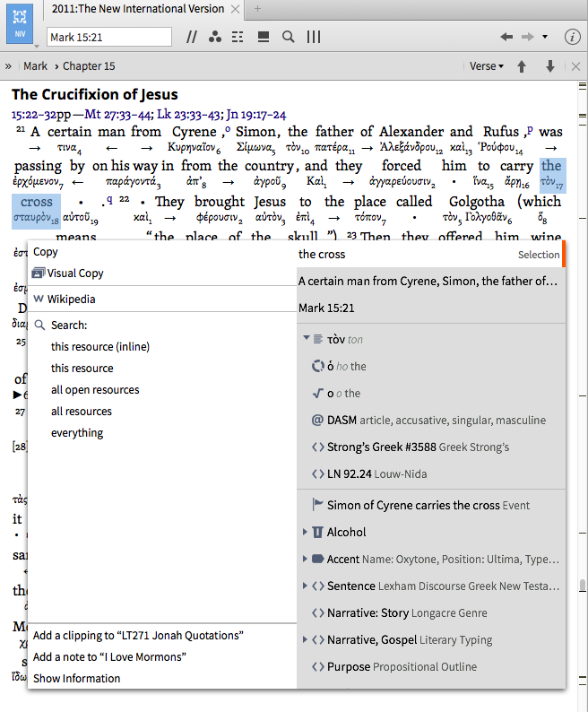Open the Verse navigation dropdown
This screenshot has width=588, height=712.
point(487,66)
